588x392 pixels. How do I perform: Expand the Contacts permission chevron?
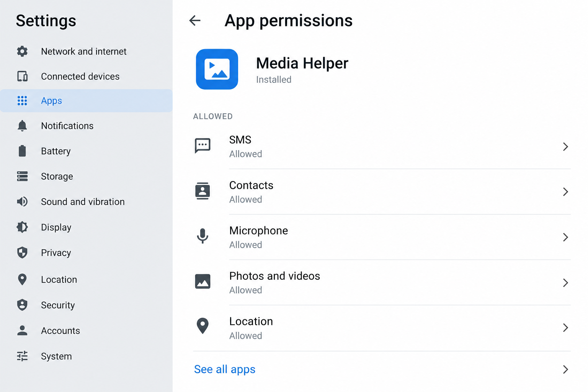[565, 192]
